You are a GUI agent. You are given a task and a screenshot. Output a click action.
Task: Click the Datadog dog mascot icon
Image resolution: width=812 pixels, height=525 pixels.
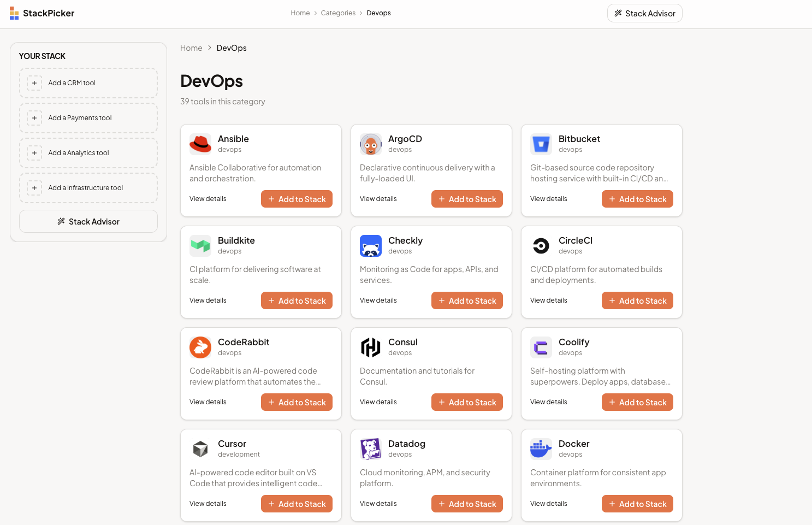pyautogui.click(x=371, y=449)
